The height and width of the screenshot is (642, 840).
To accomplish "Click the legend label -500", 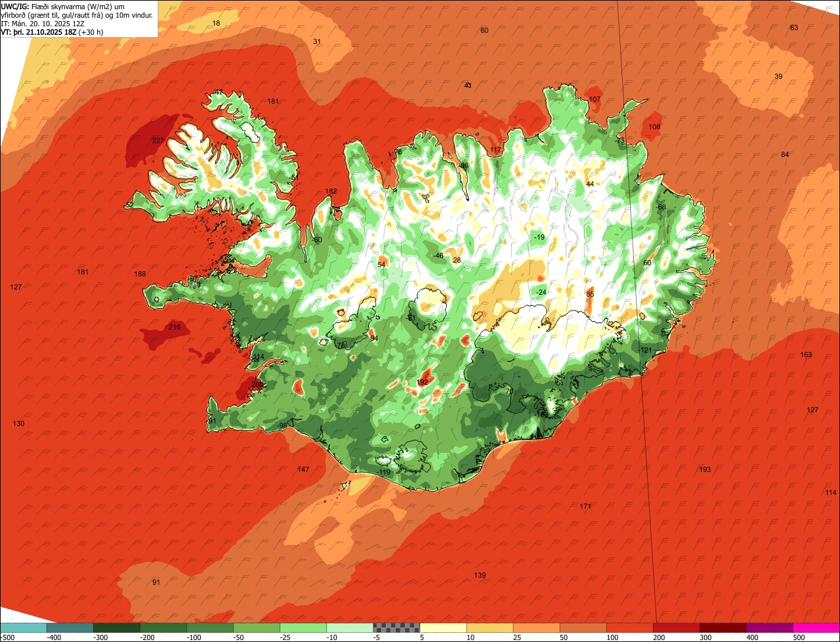I will 8,637.
